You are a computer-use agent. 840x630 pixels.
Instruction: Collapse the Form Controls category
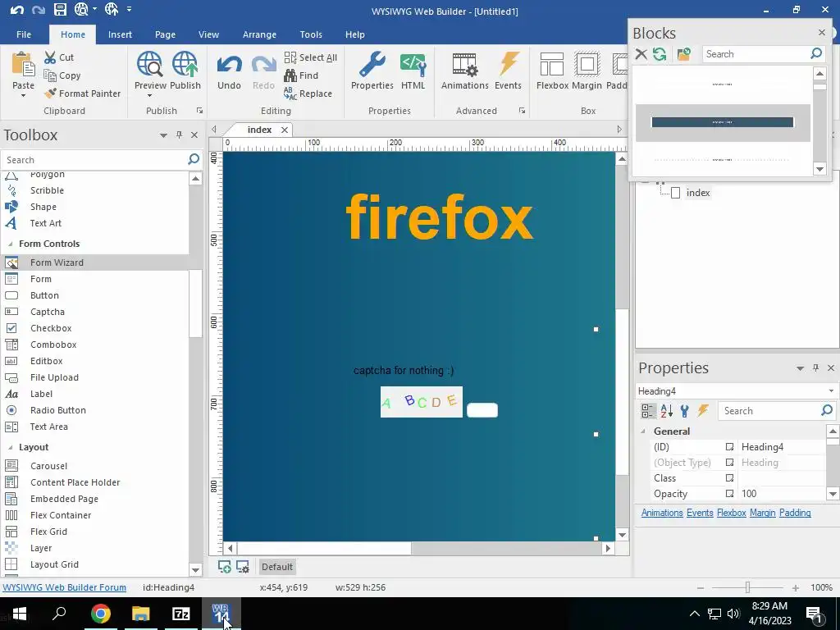click(x=10, y=244)
